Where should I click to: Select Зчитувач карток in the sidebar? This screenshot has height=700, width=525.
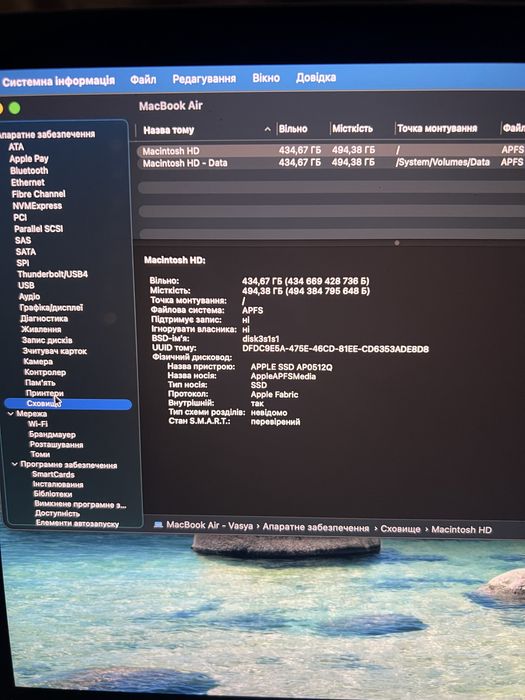(55, 351)
